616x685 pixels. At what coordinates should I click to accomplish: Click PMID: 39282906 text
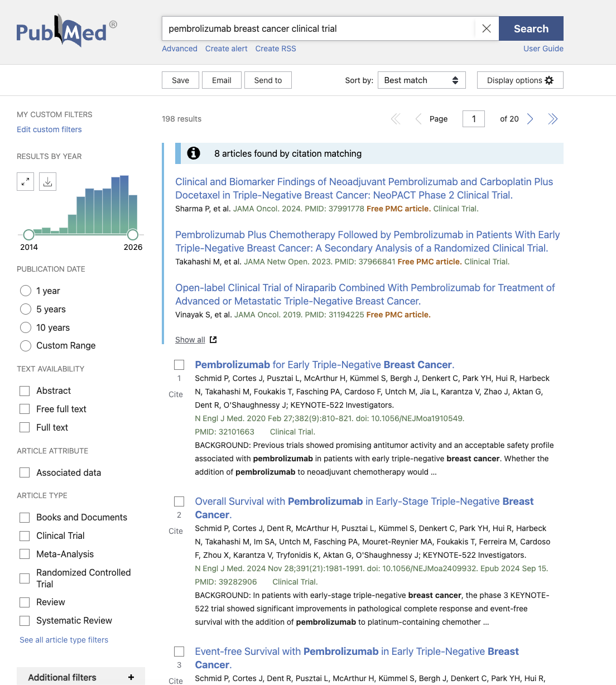226,582
